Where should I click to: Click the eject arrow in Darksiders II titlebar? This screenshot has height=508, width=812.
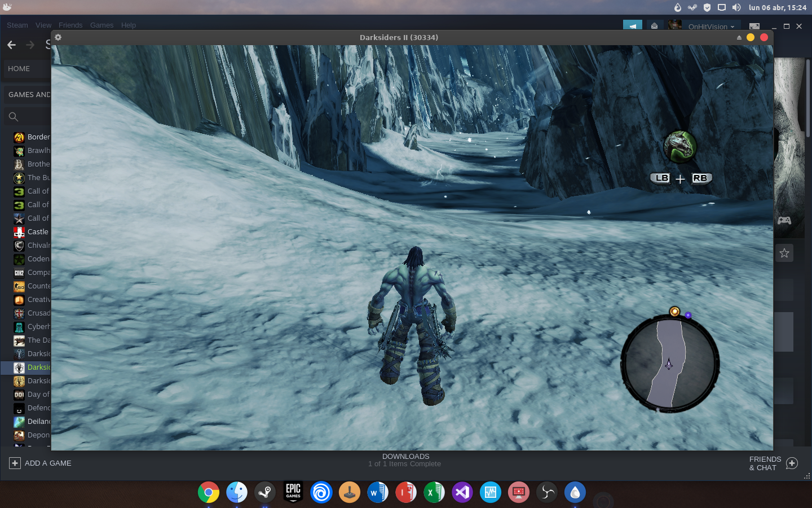click(739, 37)
